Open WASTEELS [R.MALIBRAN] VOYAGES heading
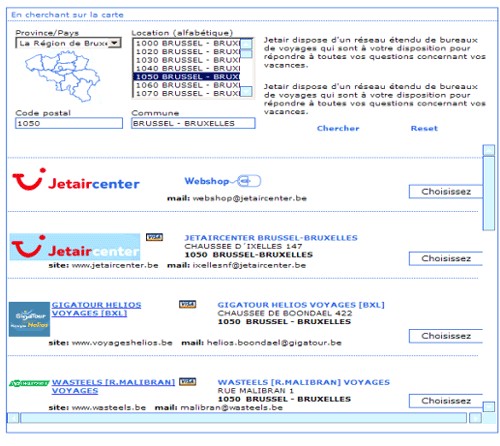The width and height of the screenshot is (500, 446). pyautogui.click(x=304, y=382)
